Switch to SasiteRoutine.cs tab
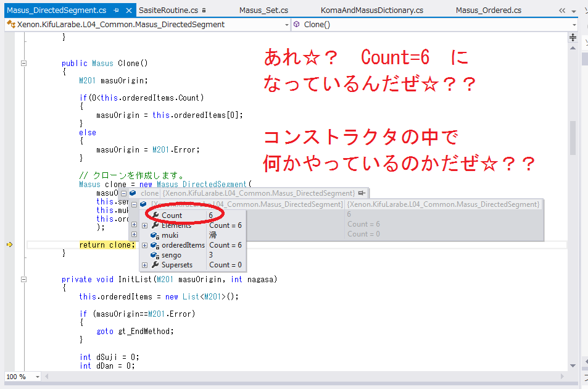Viewport: 588px width, 389px height. point(168,10)
